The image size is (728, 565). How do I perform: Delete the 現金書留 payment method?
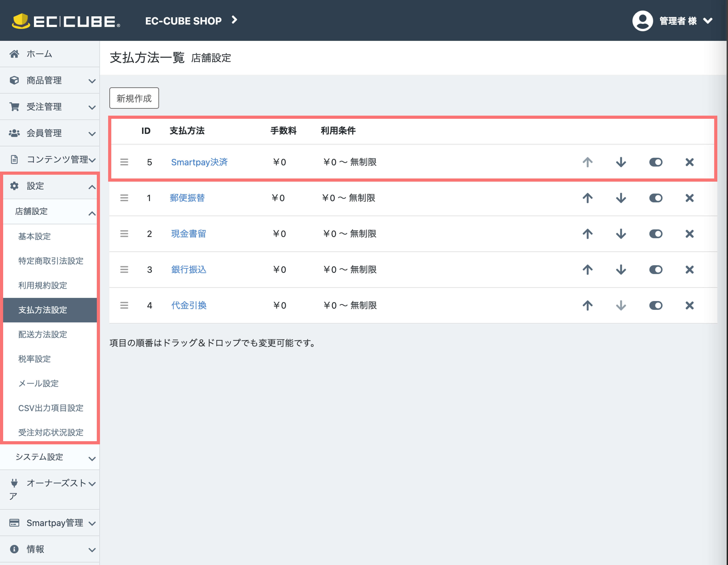(x=689, y=234)
